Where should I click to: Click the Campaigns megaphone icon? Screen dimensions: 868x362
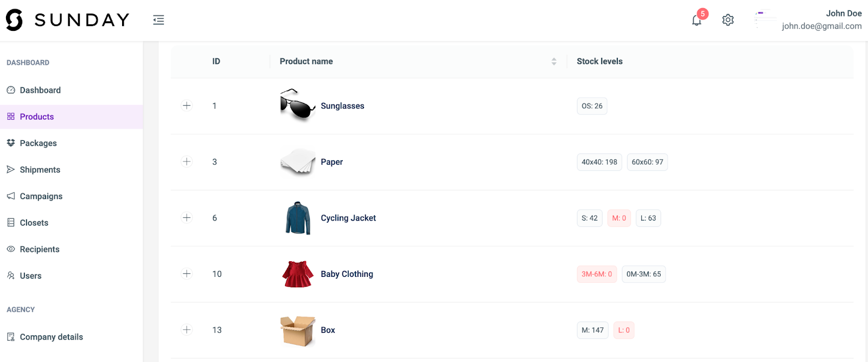[11, 196]
